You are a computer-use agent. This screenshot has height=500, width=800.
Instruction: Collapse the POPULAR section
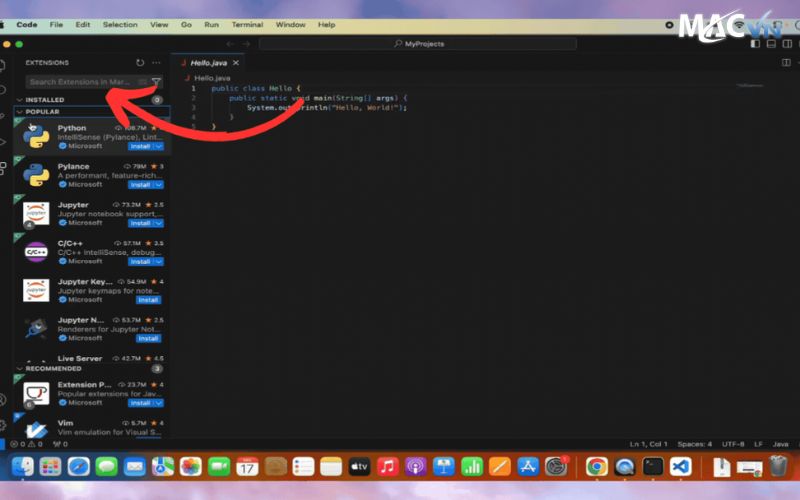(x=42, y=112)
